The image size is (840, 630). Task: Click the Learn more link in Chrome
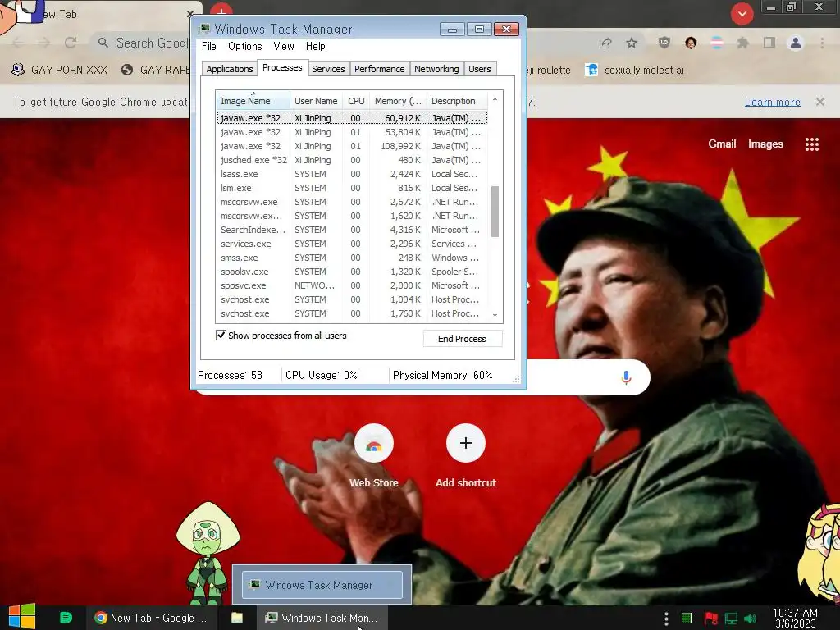click(x=773, y=102)
